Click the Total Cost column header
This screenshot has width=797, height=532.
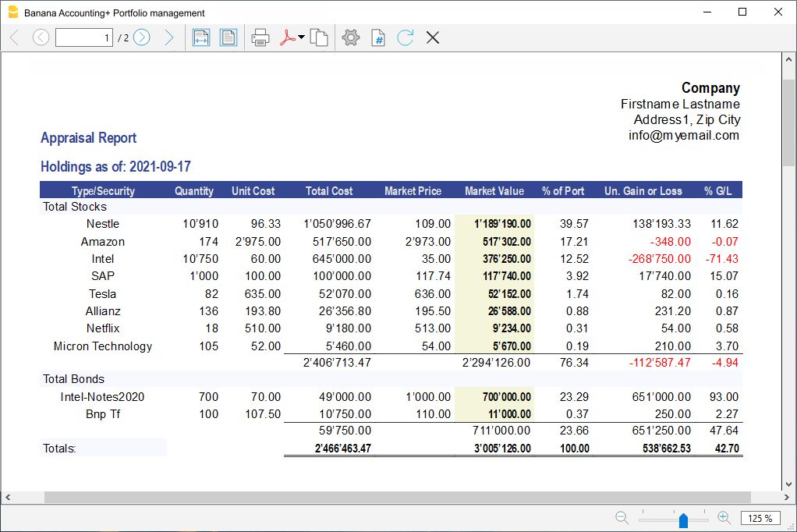329,191
